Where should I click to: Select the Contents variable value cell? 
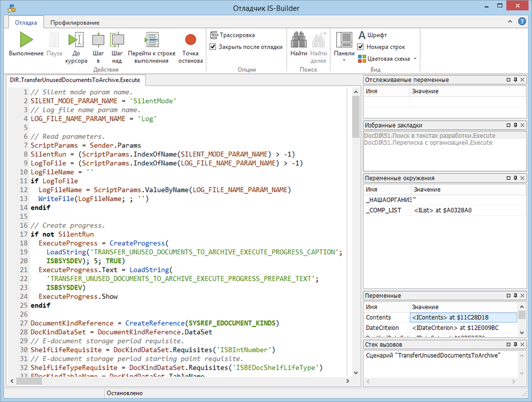[463, 318]
